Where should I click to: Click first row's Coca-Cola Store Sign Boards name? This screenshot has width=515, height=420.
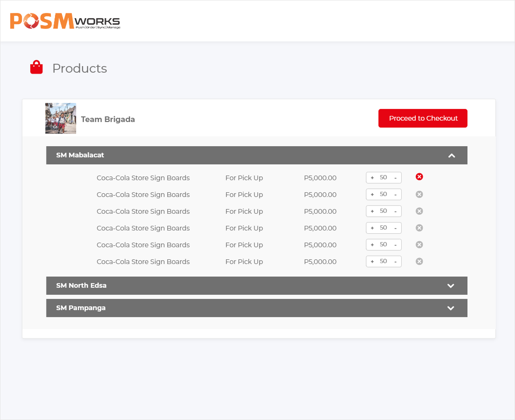143,178
